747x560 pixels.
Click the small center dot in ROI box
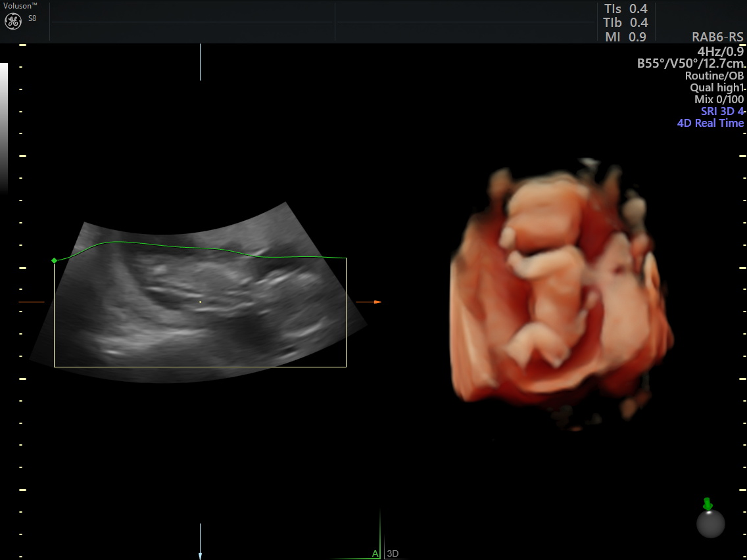[200, 302]
